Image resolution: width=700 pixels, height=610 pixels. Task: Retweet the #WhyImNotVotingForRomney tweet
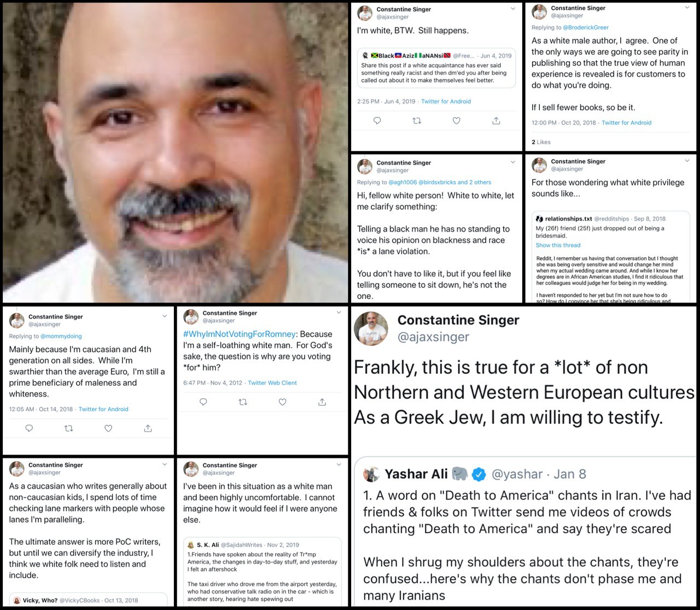click(243, 402)
